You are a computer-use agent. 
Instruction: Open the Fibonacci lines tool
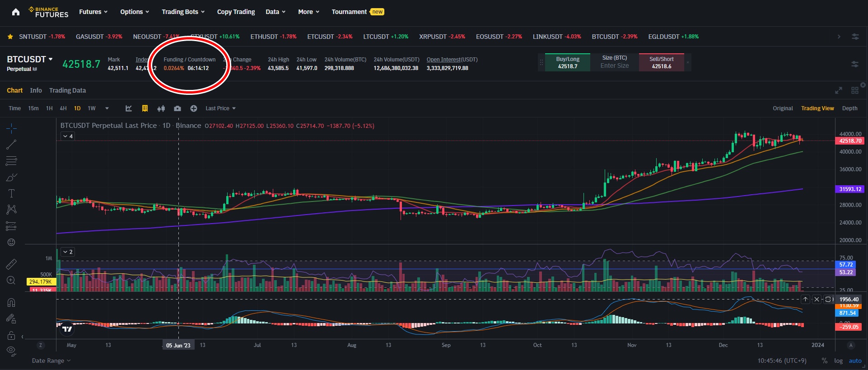click(x=11, y=161)
